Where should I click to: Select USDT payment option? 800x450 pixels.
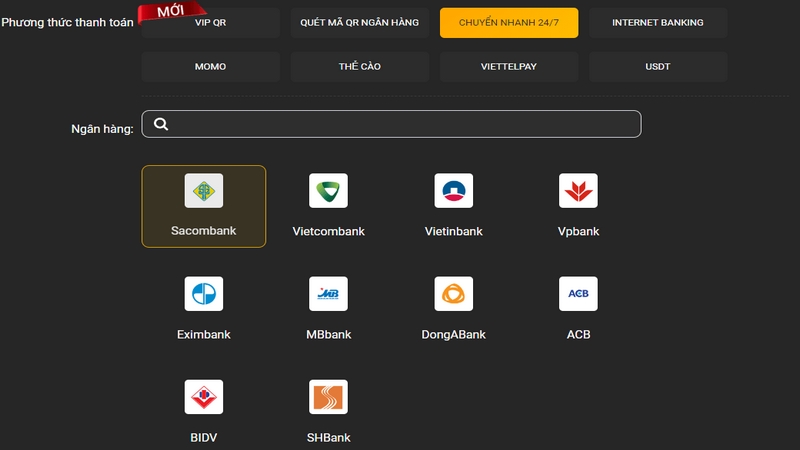[x=657, y=67]
